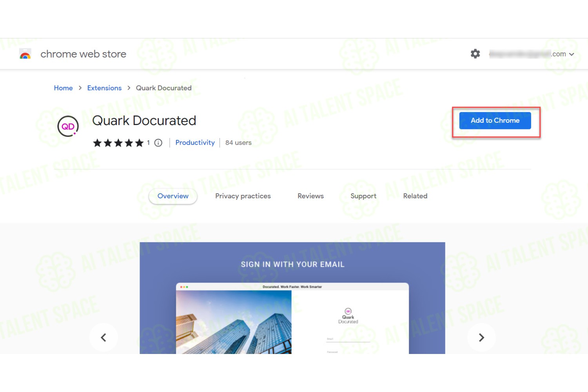Go to the Support tab
Viewport: 588px width, 392px height.
click(363, 196)
